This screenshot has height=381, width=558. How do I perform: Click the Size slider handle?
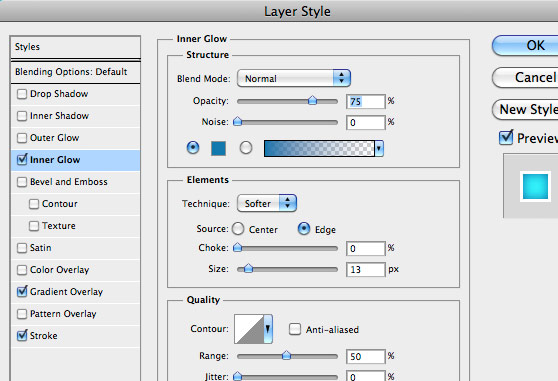(248, 269)
